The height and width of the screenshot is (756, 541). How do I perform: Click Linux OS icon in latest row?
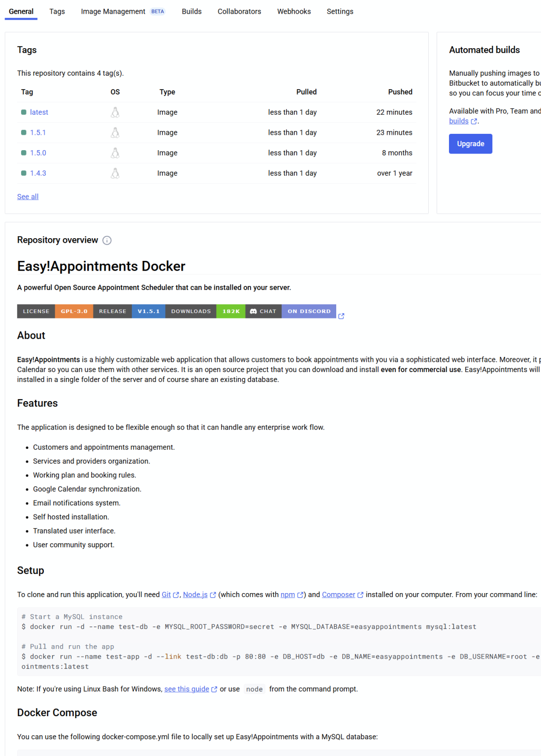(x=115, y=112)
